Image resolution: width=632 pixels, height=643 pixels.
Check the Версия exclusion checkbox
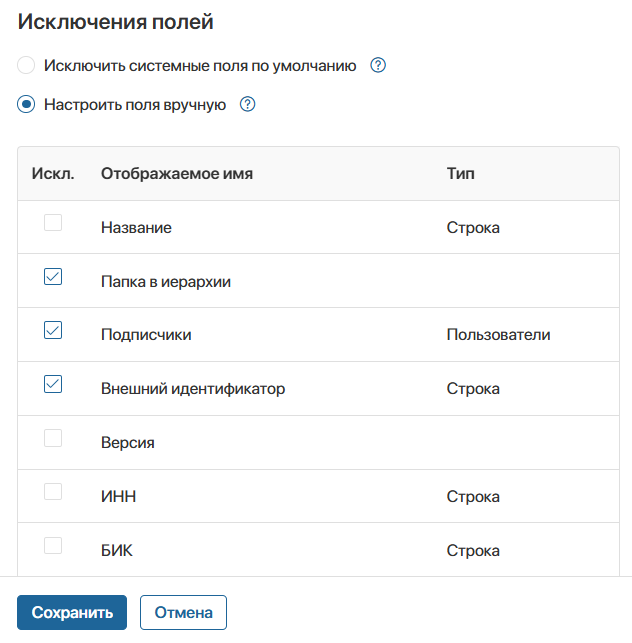click(x=53, y=438)
